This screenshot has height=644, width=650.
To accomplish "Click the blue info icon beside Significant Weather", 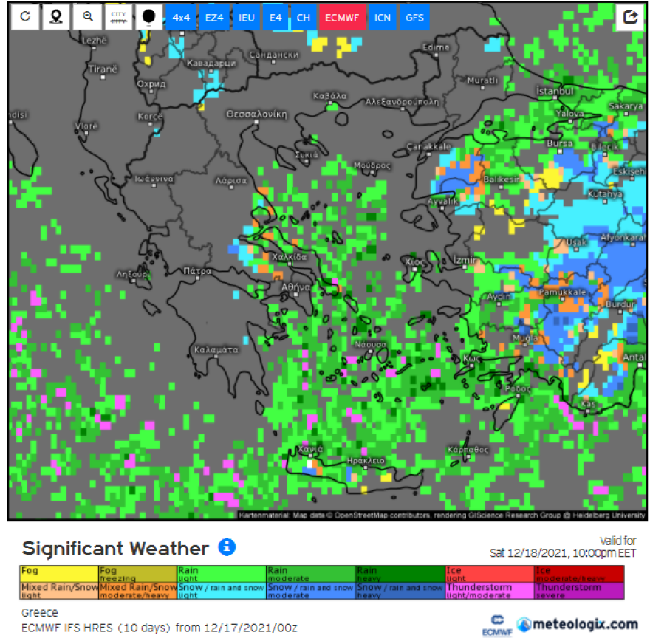I will point(227,547).
